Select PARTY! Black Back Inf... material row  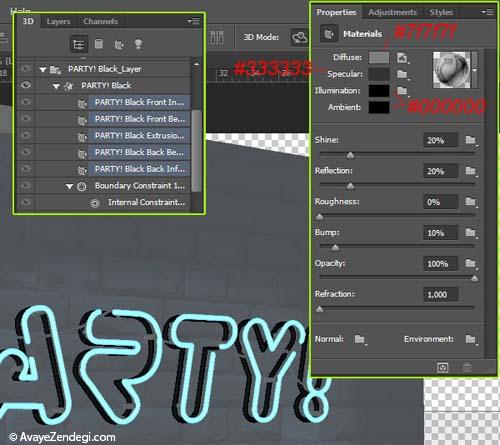pos(139,169)
